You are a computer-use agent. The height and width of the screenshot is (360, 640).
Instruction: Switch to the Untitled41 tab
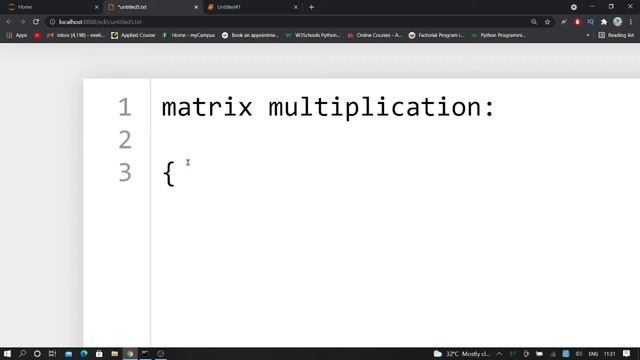tap(252, 7)
